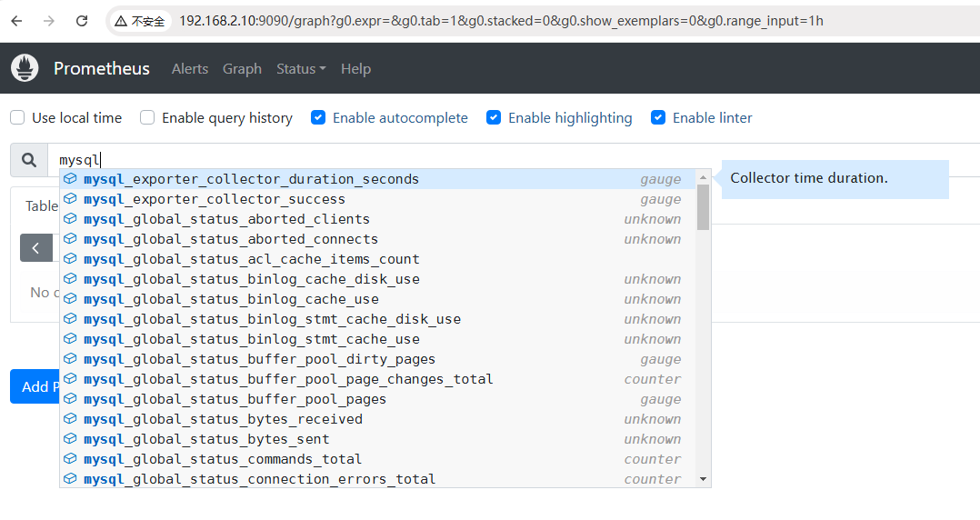The height and width of the screenshot is (520, 980).
Task: Reload the page with the refresh icon
Action: click(82, 21)
